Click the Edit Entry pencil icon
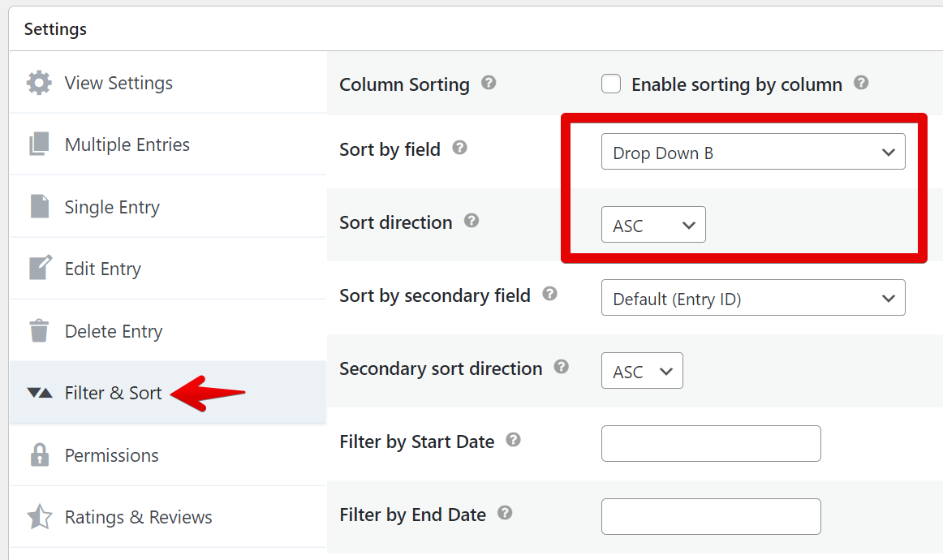The width and height of the screenshot is (943, 560). pos(39,269)
